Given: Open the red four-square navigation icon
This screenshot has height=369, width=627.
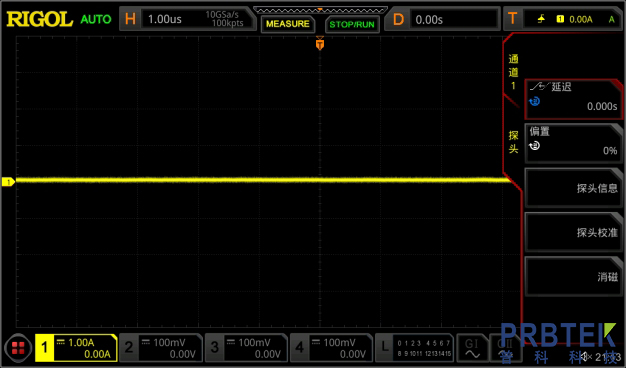Looking at the screenshot, I should (x=18, y=347).
